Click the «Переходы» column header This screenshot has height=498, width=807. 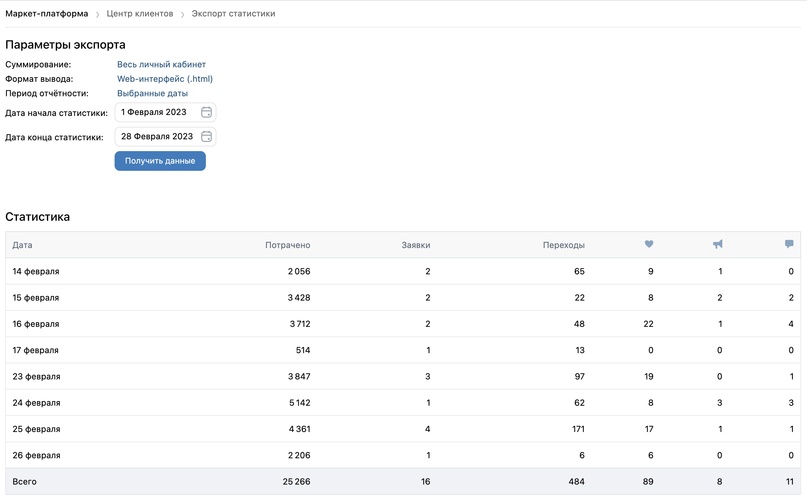click(564, 245)
